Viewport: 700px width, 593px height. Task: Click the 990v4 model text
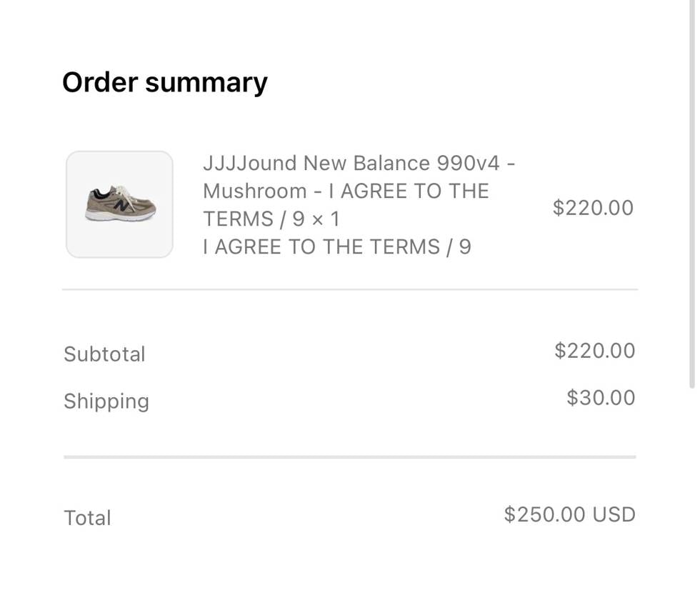point(468,163)
